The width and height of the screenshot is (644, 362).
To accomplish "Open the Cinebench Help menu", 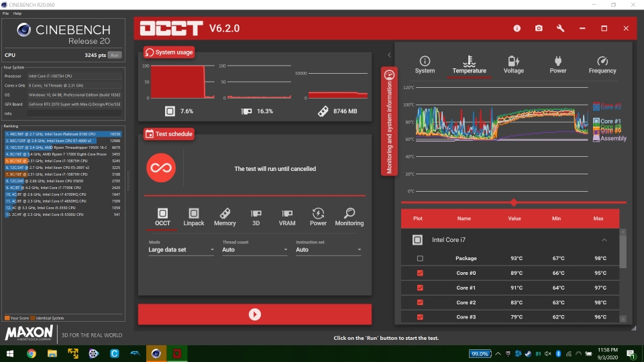I will (x=17, y=13).
